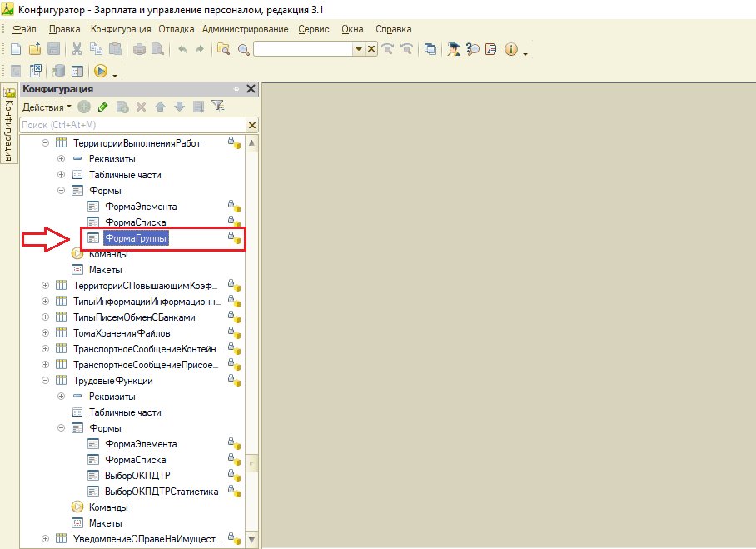Open the Конфигурация menu

coord(121,29)
